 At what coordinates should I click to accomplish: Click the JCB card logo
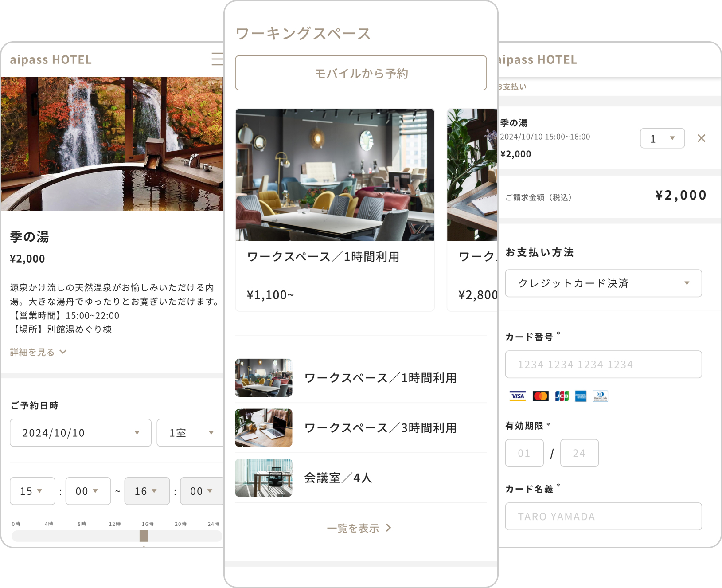[562, 396]
